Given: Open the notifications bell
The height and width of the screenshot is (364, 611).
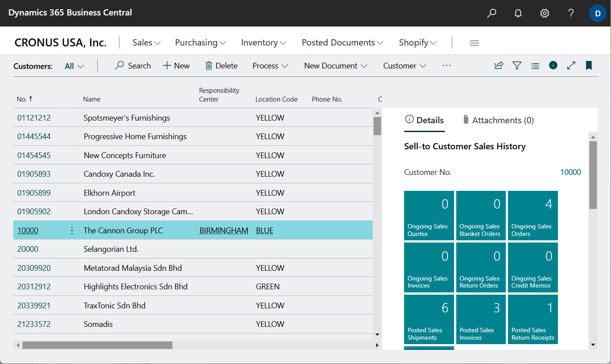Looking at the screenshot, I should click(x=518, y=13).
